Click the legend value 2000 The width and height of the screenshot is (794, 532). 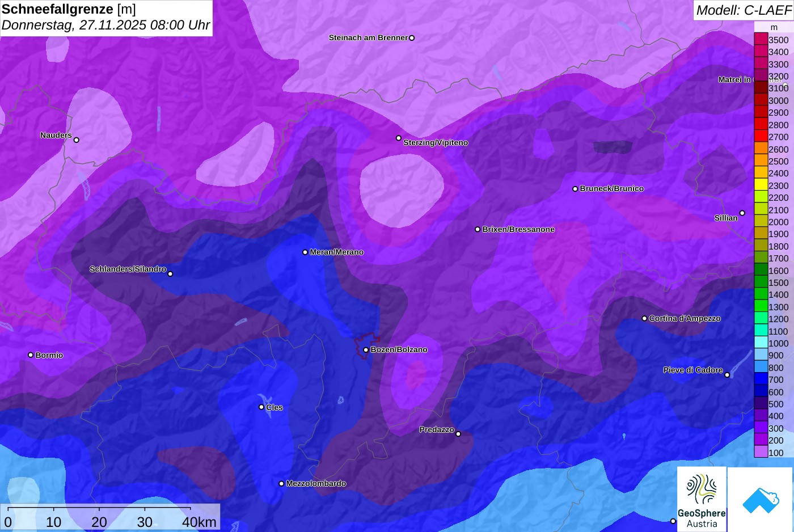[779, 222]
